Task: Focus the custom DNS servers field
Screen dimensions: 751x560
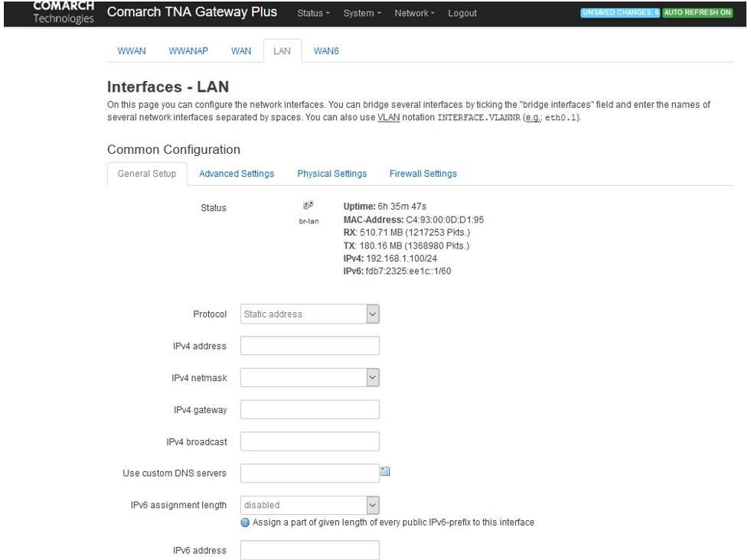Action: click(310, 473)
